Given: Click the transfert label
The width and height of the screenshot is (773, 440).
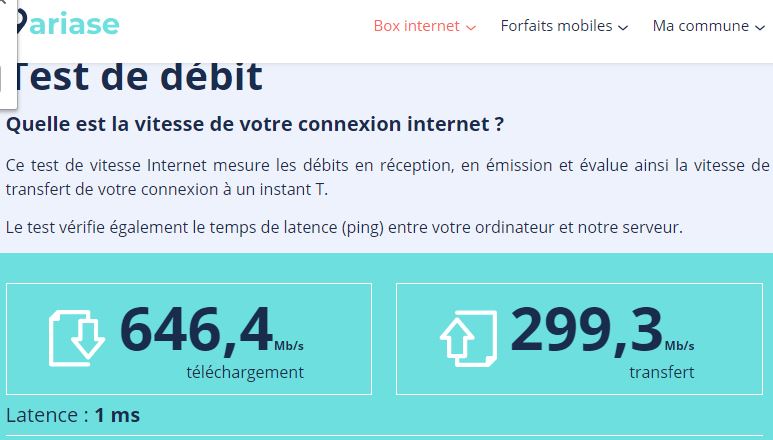Looking at the screenshot, I should [x=661, y=372].
